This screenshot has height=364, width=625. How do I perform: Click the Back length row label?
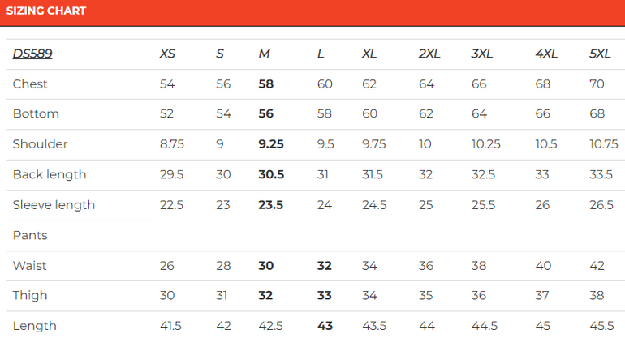pos(50,174)
